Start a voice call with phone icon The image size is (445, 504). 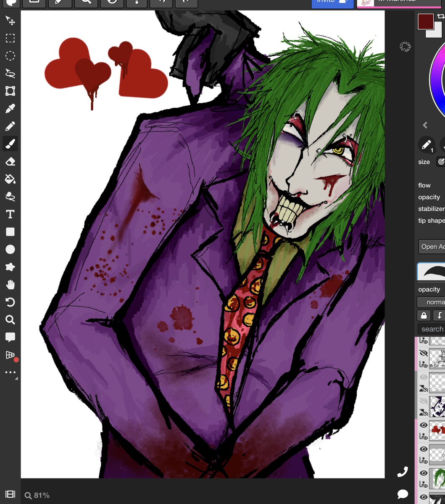(403, 472)
